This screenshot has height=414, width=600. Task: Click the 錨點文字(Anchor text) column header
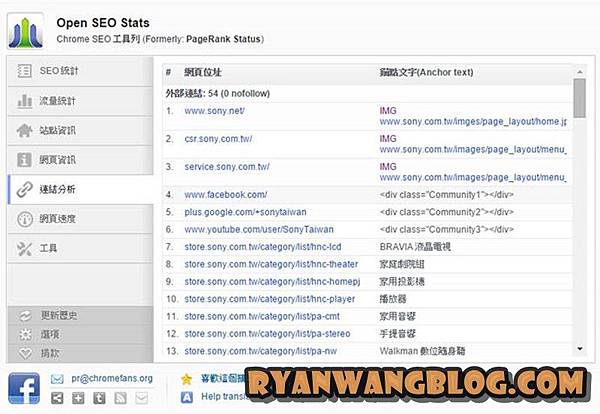point(426,72)
